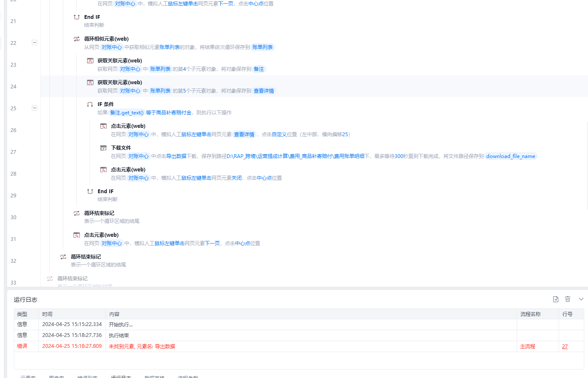Click line number 28 in the gutter
Screen dimensions: 588x378
[x=13, y=174]
